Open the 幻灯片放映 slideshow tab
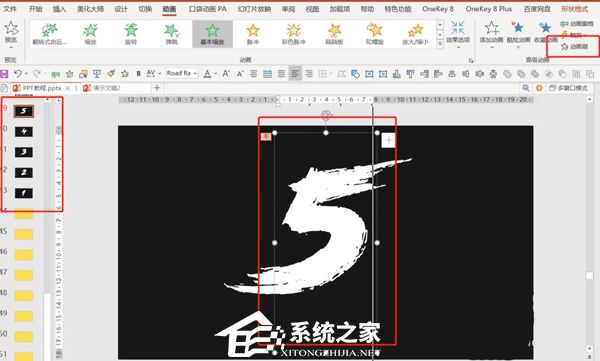 coord(254,8)
